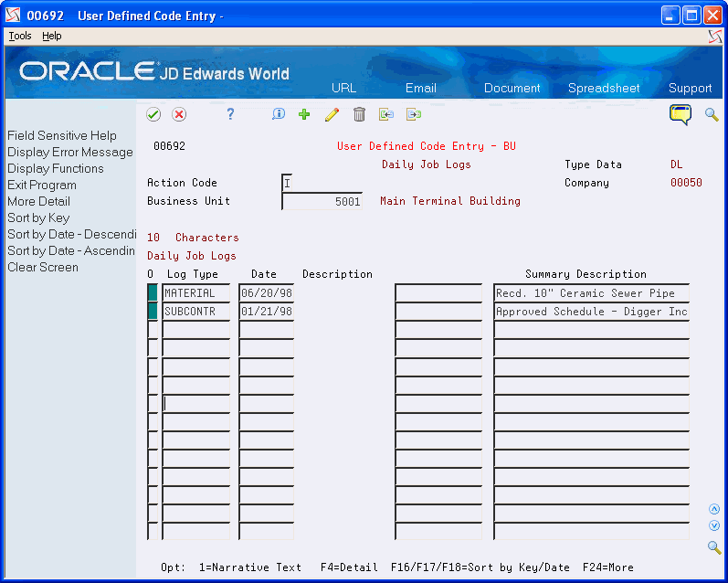Click the blue scroll up arrow icon
This screenshot has width=728, height=583.
(714, 509)
